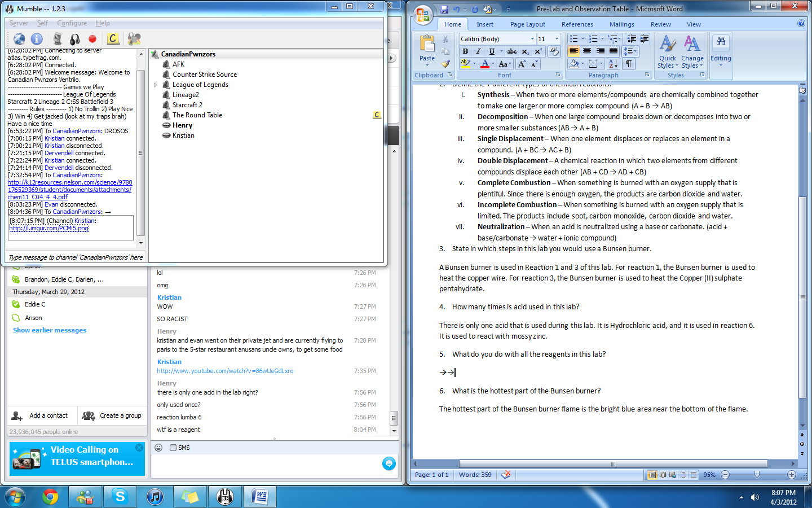Open the Mumble Help menu

click(x=103, y=23)
